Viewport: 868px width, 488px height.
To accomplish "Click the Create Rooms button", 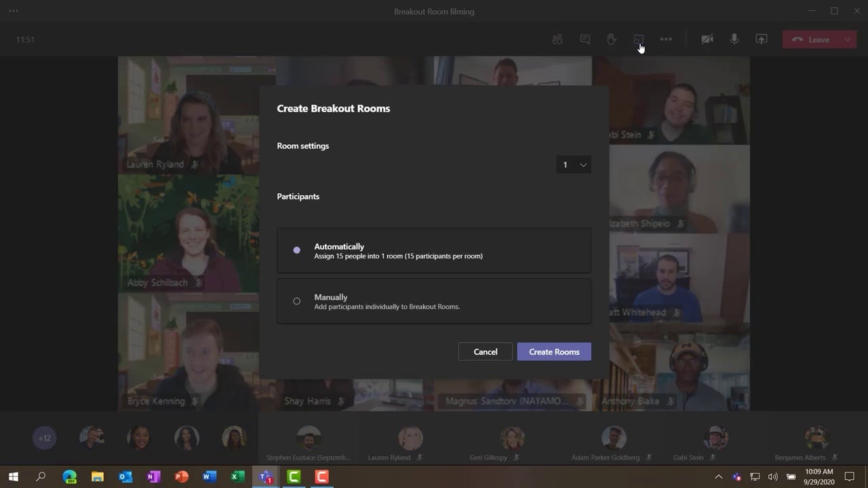I will point(554,351).
